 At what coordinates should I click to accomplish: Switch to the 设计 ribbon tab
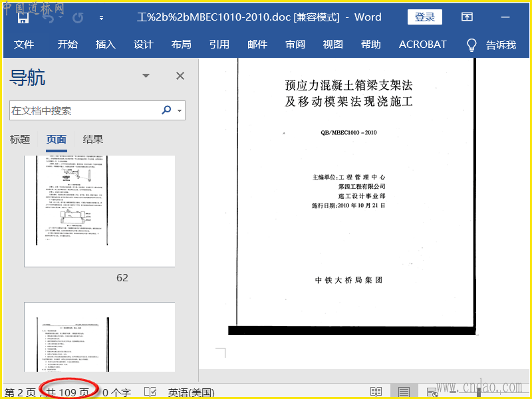point(143,45)
